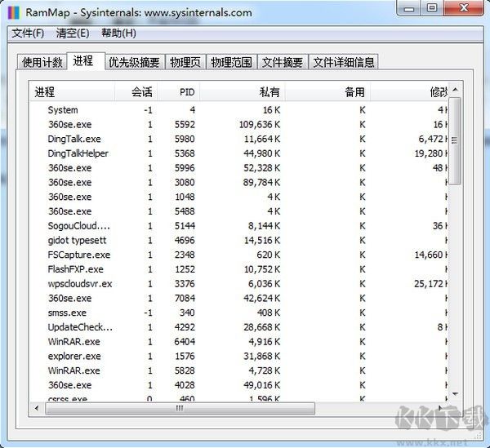The height and width of the screenshot is (448, 490).
Task: Switch to the 文件摘要 tab
Action: click(x=283, y=62)
